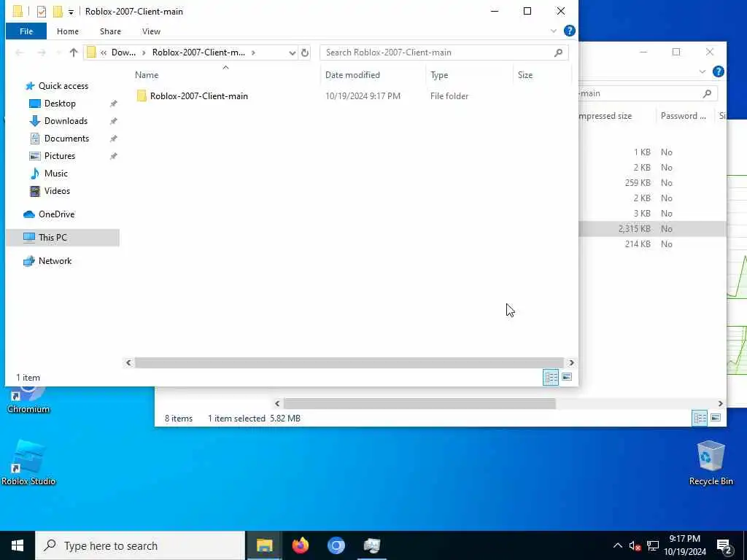The width and height of the screenshot is (747, 560).
Task: Click File Explorer in the taskbar
Action: click(264, 545)
